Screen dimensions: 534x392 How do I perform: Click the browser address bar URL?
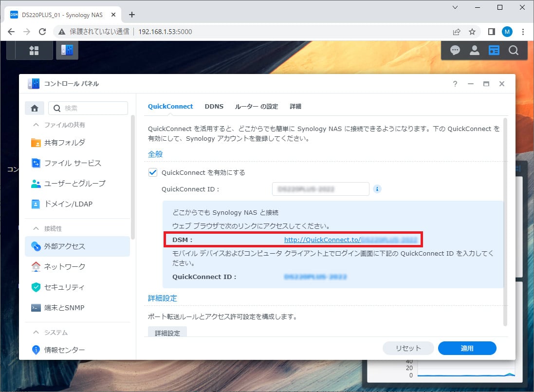tap(165, 32)
